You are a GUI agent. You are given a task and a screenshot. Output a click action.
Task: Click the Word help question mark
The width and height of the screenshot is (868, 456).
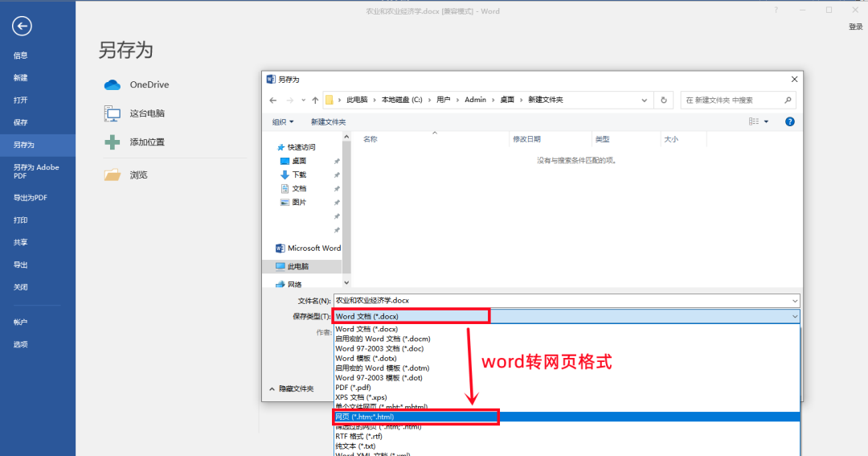[776, 10]
